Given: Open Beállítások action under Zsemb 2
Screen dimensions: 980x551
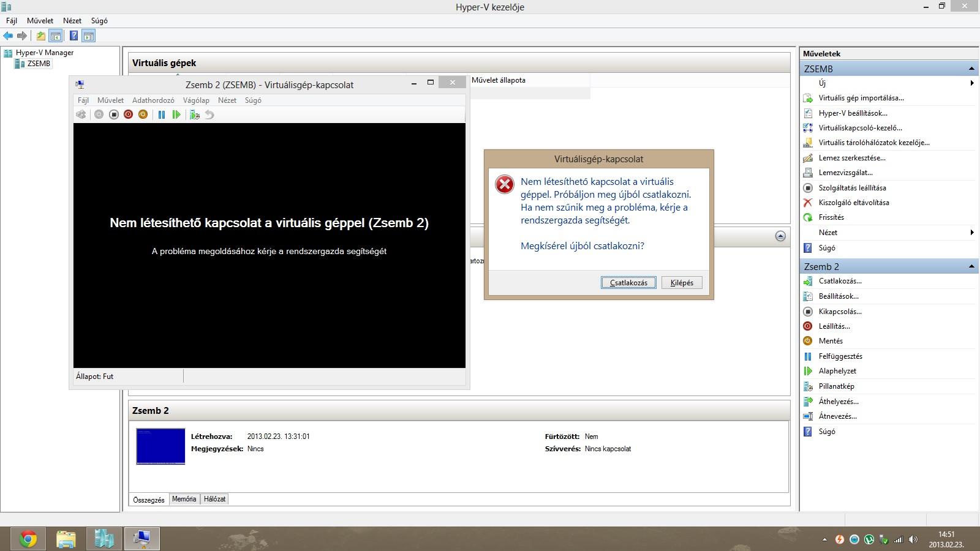Looking at the screenshot, I should pos(839,296).
